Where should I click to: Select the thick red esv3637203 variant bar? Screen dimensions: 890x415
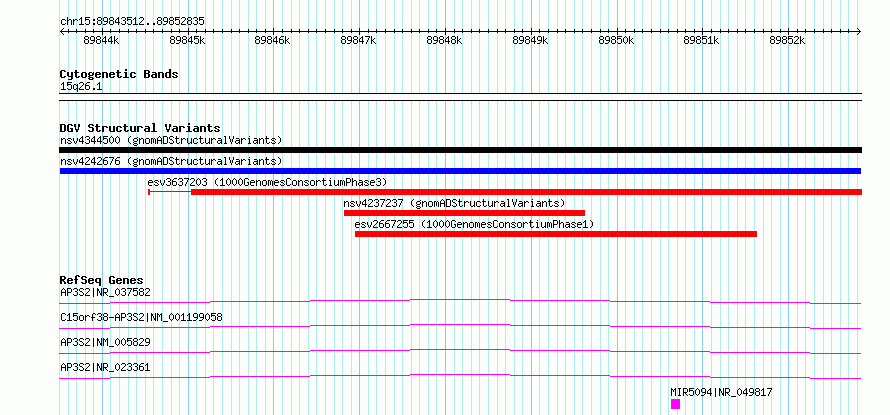point(526,192)
